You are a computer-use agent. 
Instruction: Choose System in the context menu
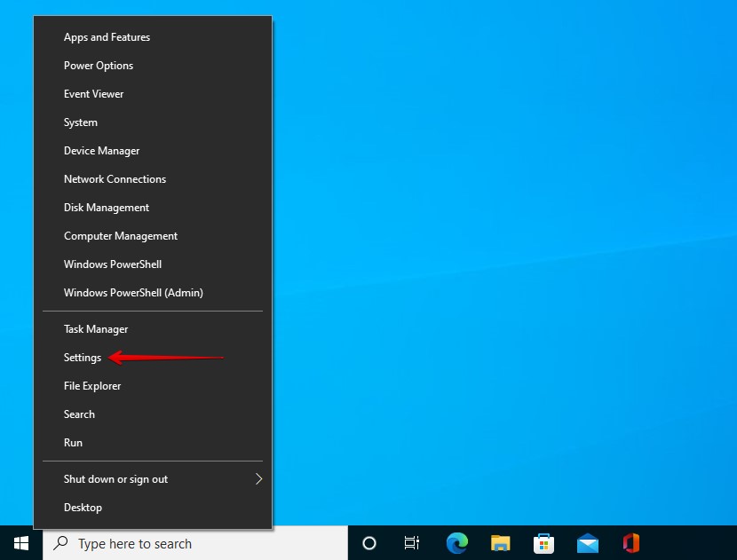tap(153, 122)
